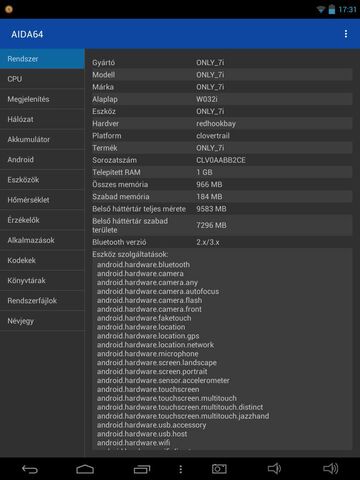
Task: Take a screenshot with the camera button
Action: [219, 469]
